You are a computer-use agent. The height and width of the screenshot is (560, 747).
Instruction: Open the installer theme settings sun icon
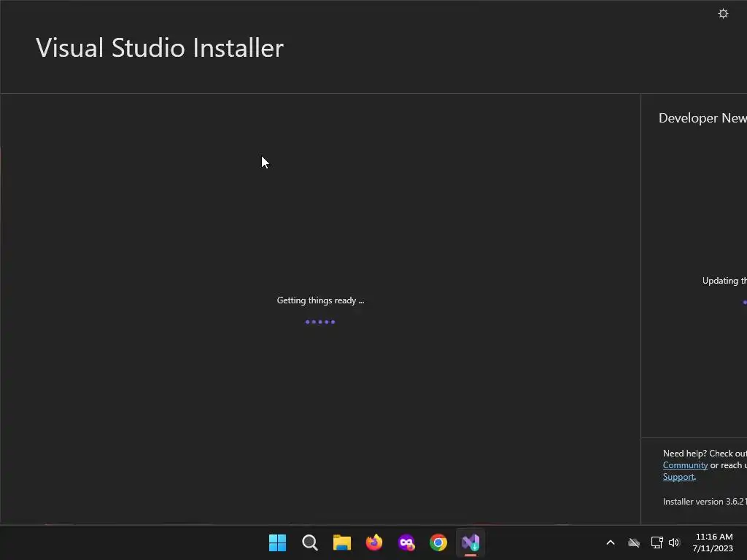pyautogui.click(x=723, y=13)
